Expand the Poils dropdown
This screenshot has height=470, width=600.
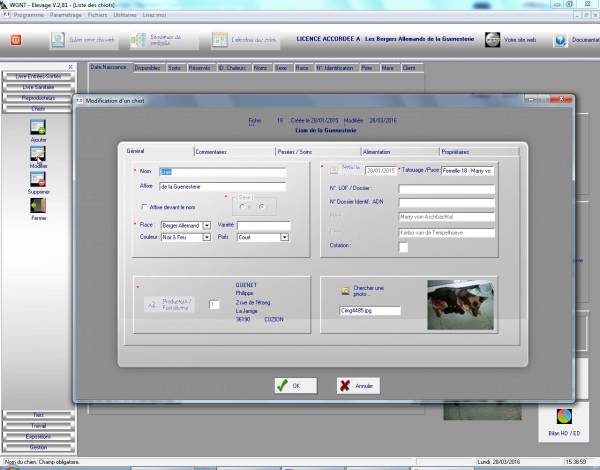click(x=285, y=237)
